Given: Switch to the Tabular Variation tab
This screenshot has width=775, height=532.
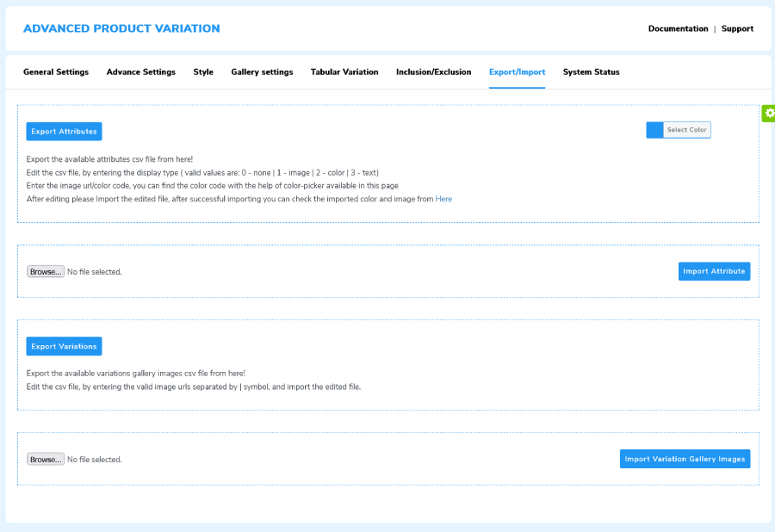Looking at the screenshot, I should pyautogui.click(x=344, y=71).
